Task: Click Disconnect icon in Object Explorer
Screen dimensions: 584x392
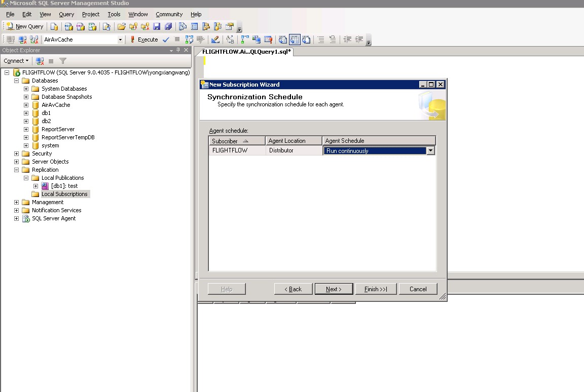Action: tap(40, 61)
